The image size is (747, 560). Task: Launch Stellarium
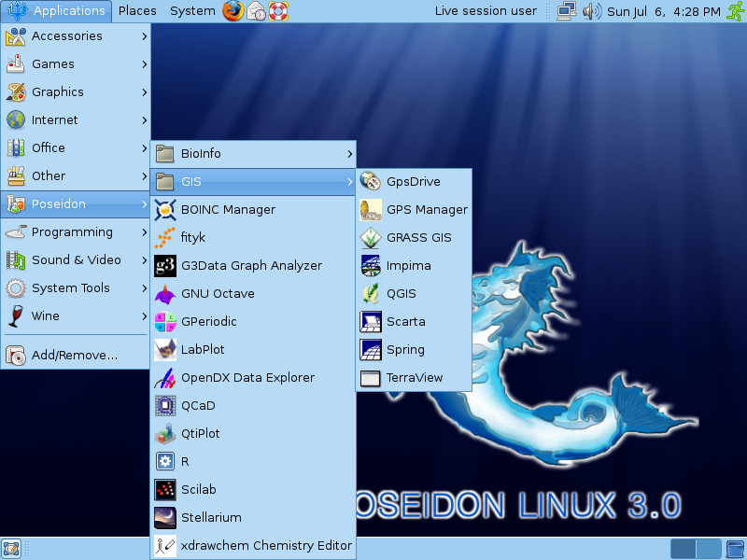[253, 518]
